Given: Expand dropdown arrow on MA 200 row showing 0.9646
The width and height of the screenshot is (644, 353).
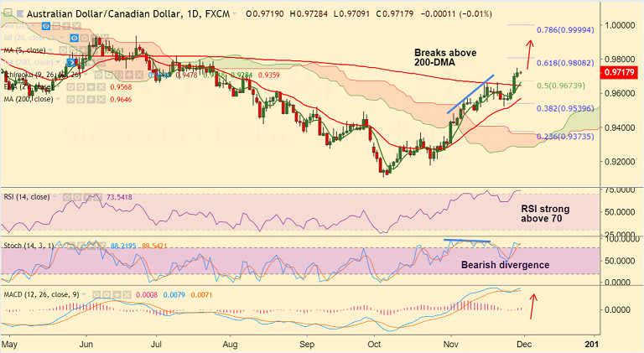Looking at the screenshot, I should (x=58, y=99).
